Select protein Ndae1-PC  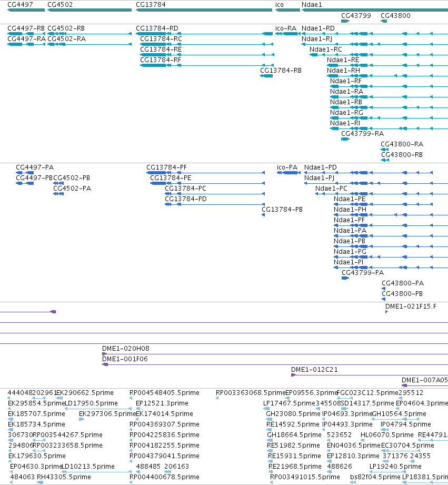[x=332, y=189]
